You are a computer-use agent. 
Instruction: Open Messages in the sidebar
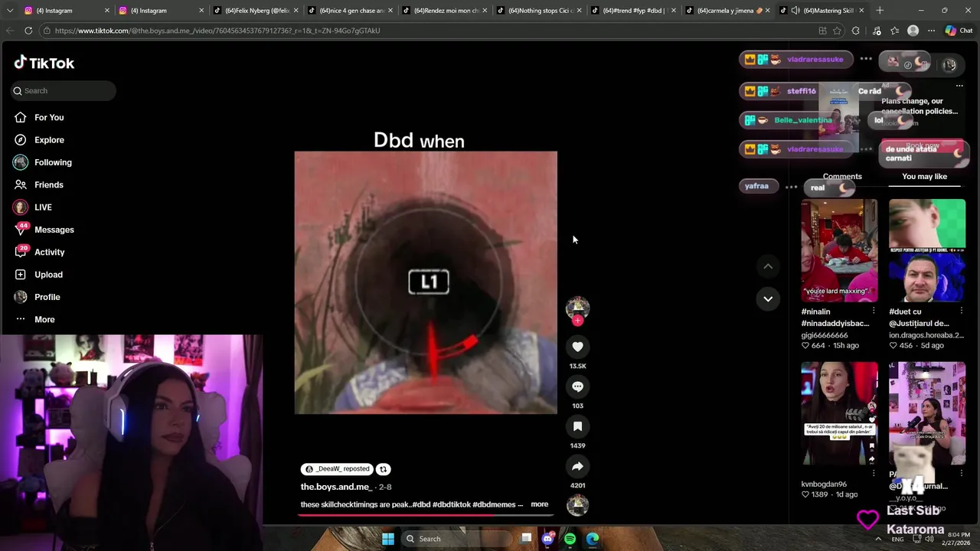coord(54,230)
